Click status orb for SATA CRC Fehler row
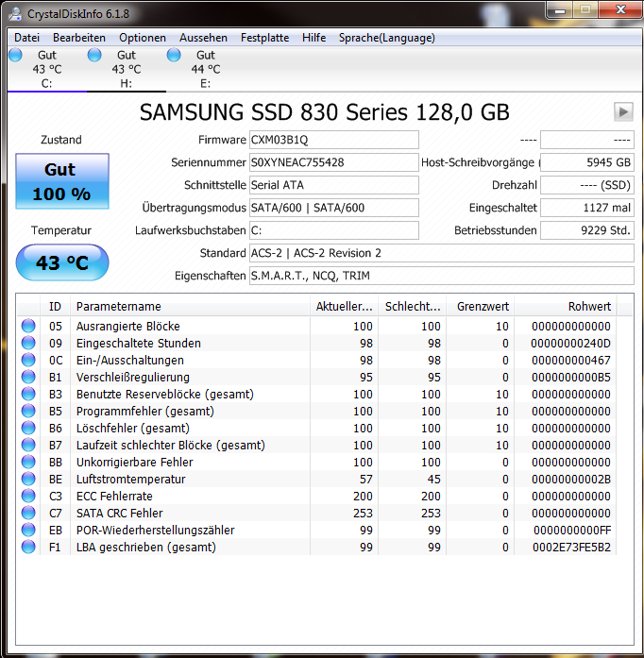The image size is (644, 658). pos(28,513)
